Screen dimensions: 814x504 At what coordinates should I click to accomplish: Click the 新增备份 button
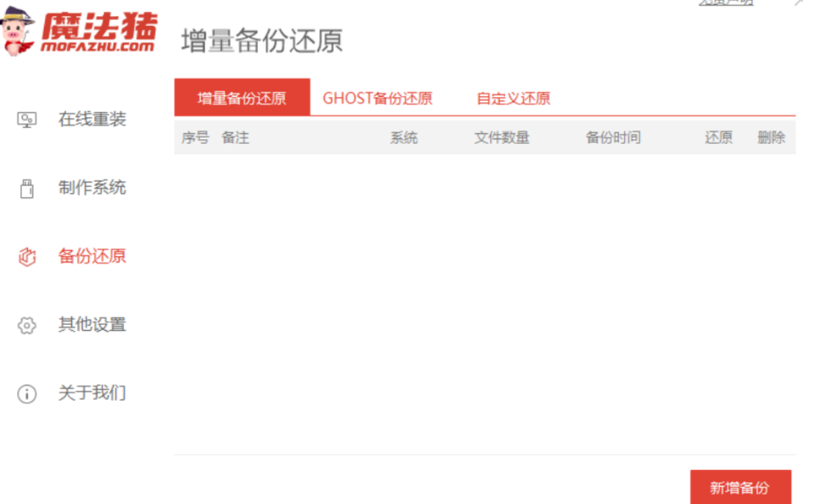click(x=740, y=487)
